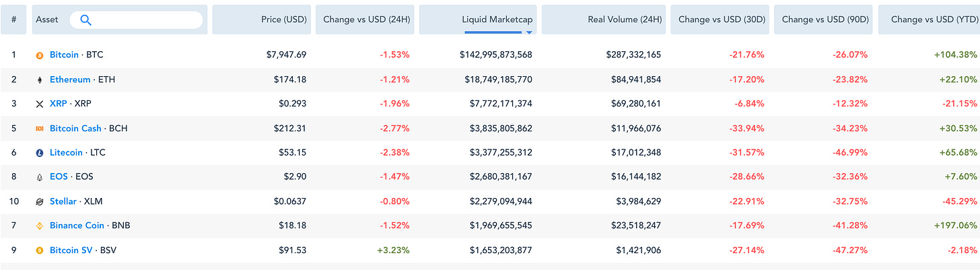Click the Litecoin blue icon
Screen dimensions: 980x270
(40, 153)
